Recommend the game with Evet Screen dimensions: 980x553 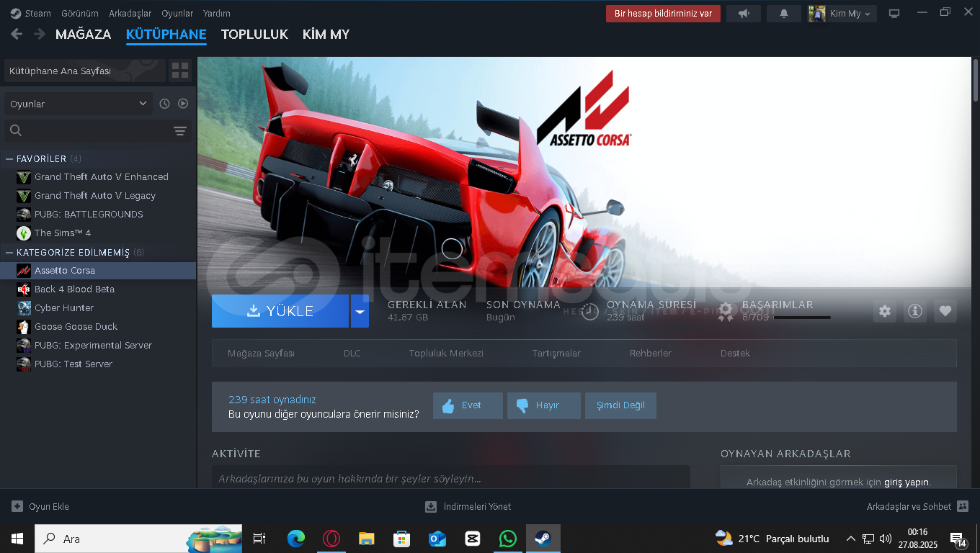pos(468,405)
